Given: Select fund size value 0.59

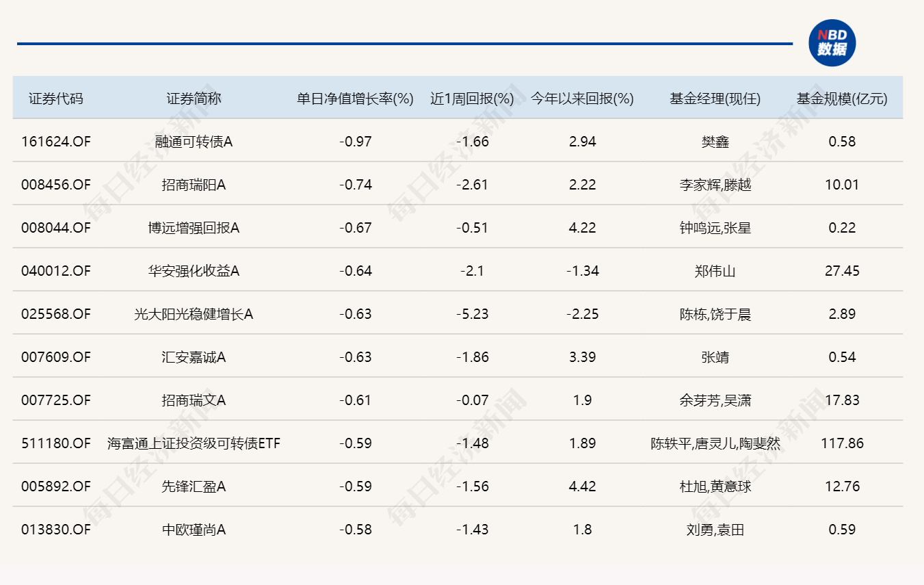Looking at the screenshot, I should 842,530.
